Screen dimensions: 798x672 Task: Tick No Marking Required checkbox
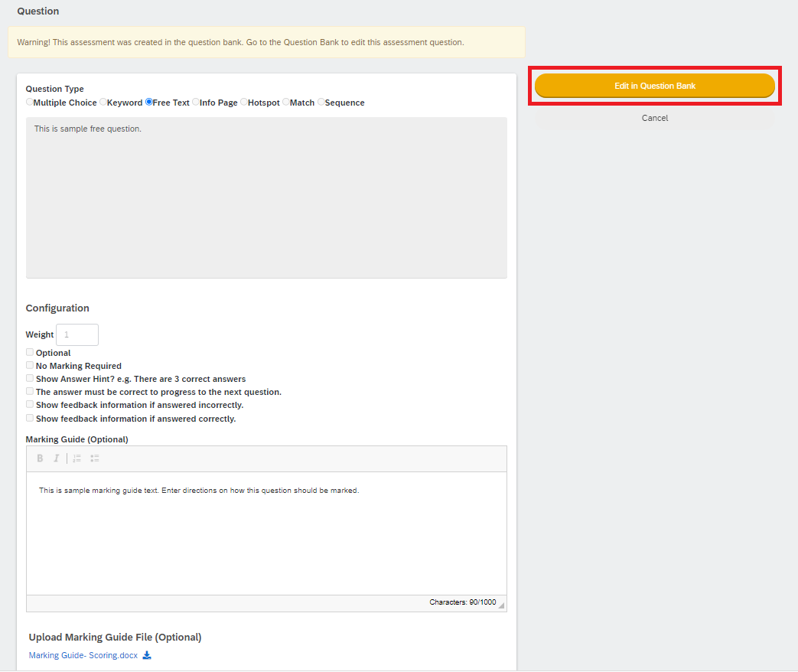[30, 365]
